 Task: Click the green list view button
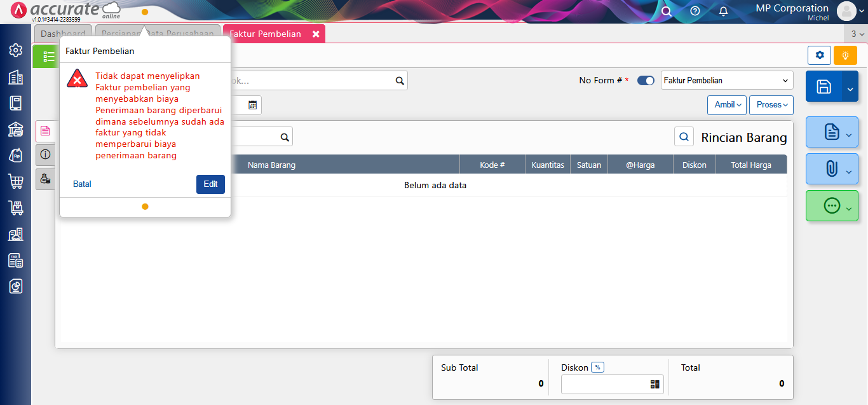tap(46, 57)
